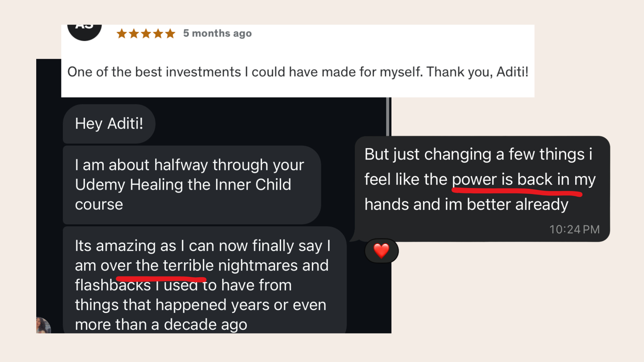Click the gray chat scrollbar
Viewport: 644px width, 362px height.
[x=388, y=116]
